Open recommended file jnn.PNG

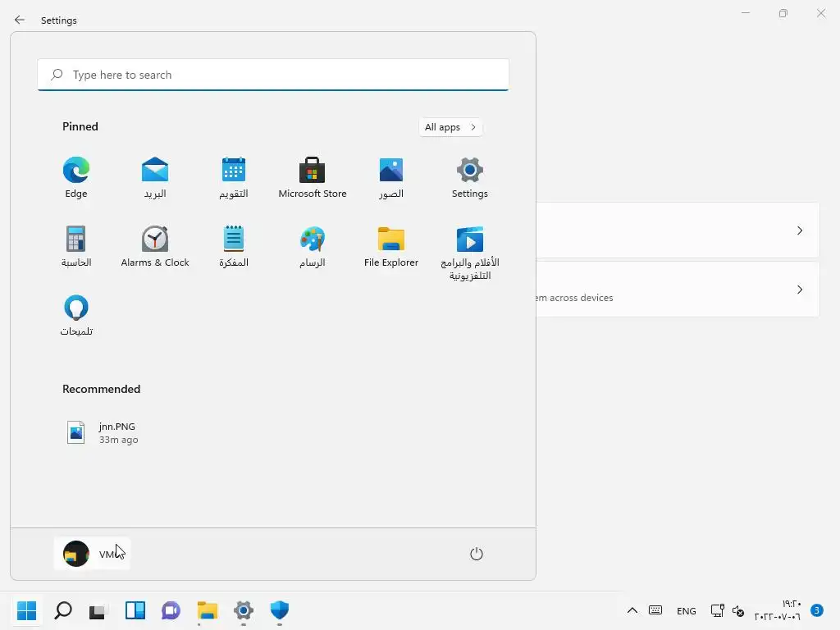[103, 432]
